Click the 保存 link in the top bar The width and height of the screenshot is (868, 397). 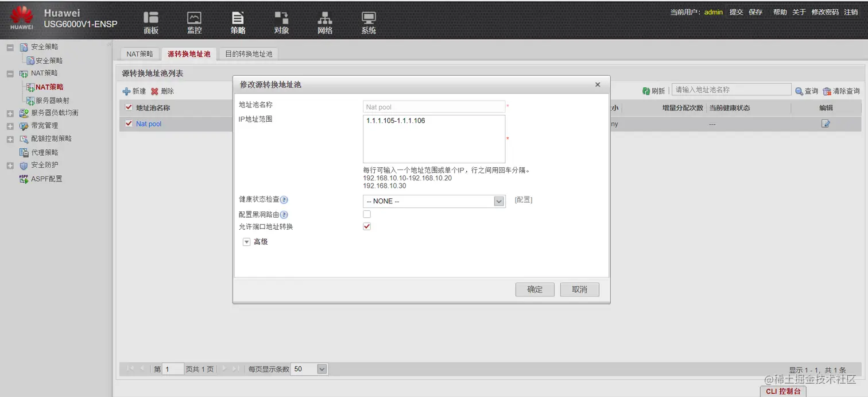click(755, 11)
